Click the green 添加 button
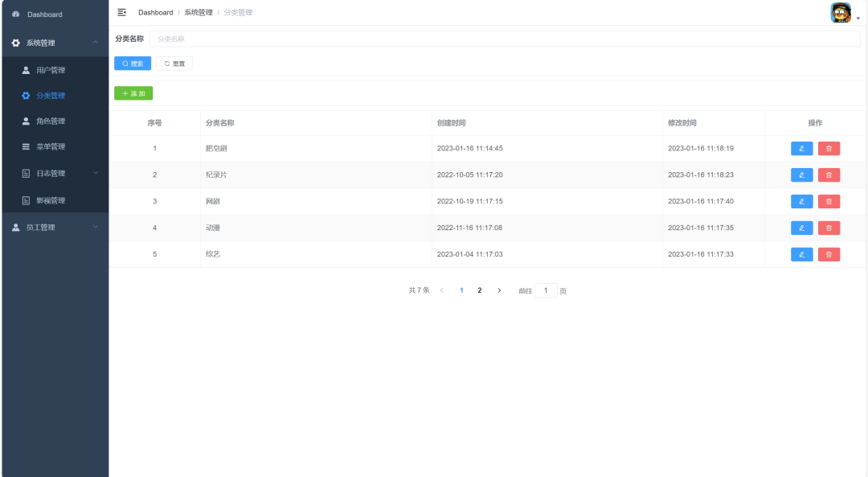Image resolution: width=868 pixels, height=477 pixels. click(x=133, y=93)
